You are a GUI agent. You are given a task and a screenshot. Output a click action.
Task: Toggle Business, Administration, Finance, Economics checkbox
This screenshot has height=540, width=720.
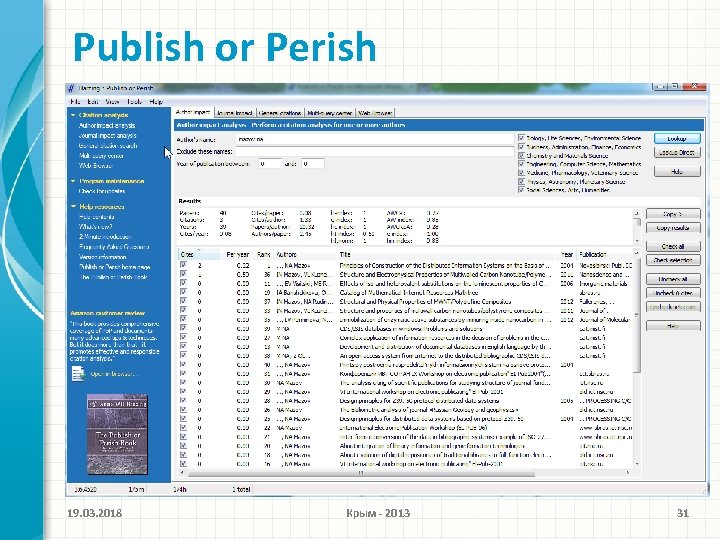pyautogui.click(x=521, y=147)
